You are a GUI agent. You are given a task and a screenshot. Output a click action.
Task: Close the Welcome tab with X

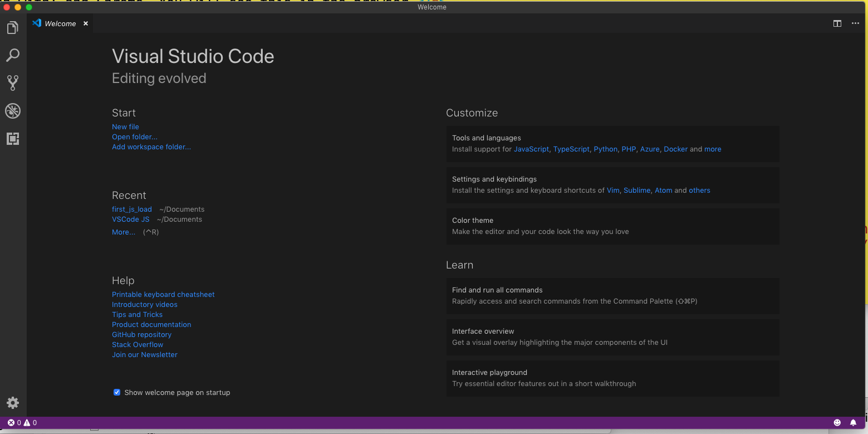86,23
